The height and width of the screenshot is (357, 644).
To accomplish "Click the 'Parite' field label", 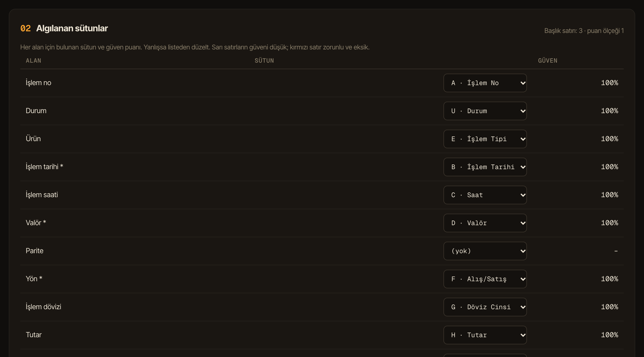I will [35, 251].
